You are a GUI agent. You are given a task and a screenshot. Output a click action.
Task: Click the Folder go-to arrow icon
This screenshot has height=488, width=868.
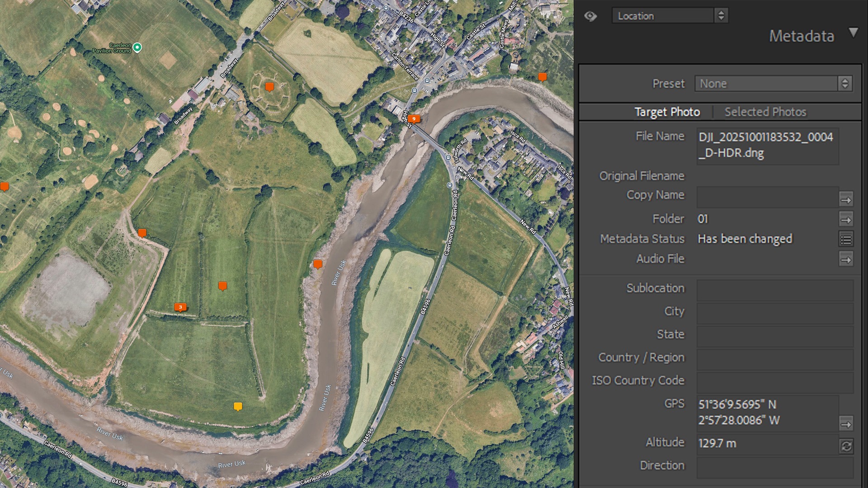click(846, 220)
